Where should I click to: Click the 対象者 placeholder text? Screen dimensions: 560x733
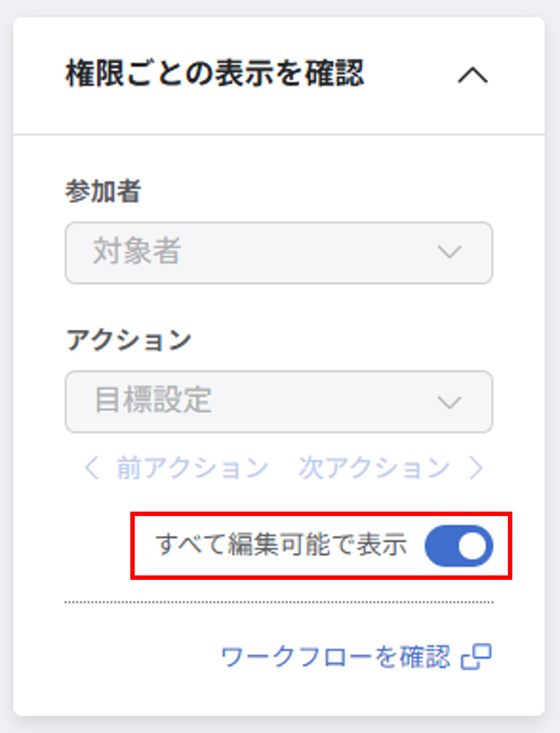point(137,251)
